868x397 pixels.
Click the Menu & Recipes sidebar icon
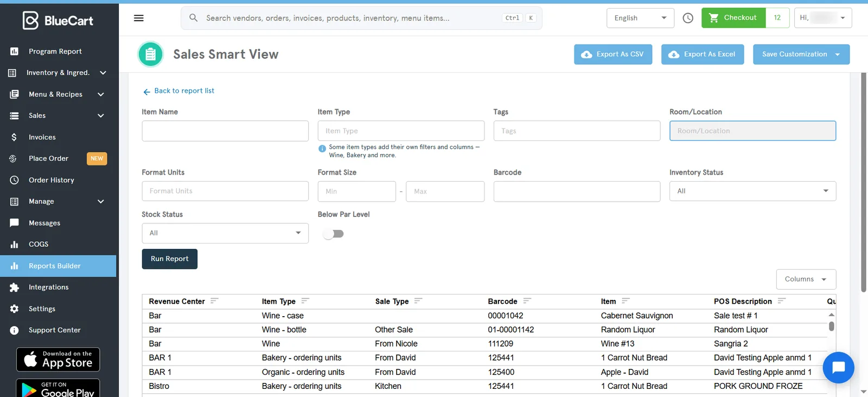tap(15, 94)
